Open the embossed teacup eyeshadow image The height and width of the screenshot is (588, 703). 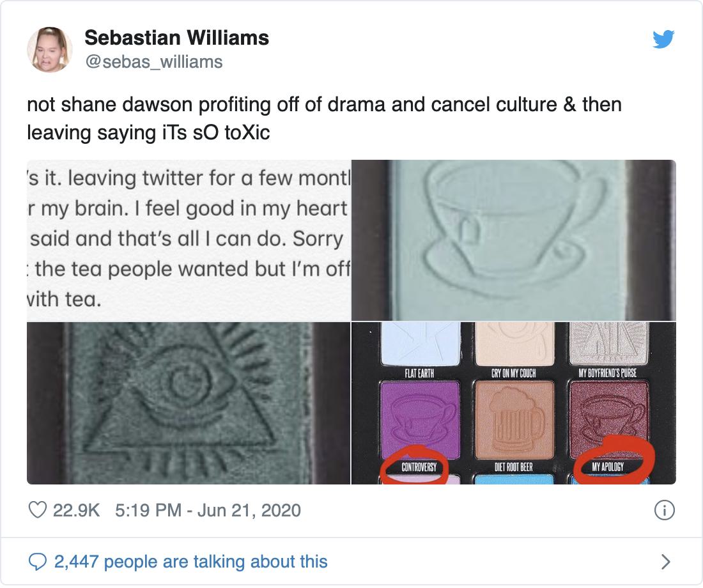(514, 240)
